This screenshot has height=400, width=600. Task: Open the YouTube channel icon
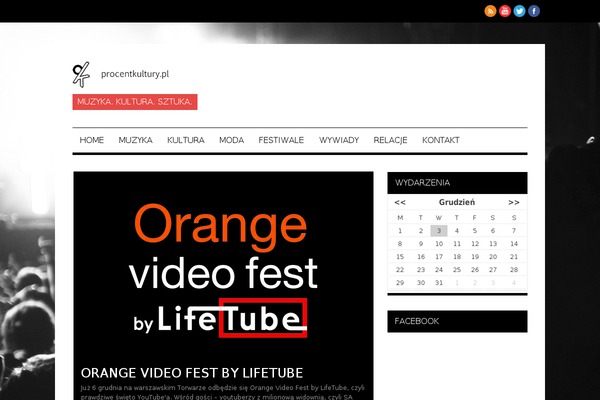(x=505, y=11)
